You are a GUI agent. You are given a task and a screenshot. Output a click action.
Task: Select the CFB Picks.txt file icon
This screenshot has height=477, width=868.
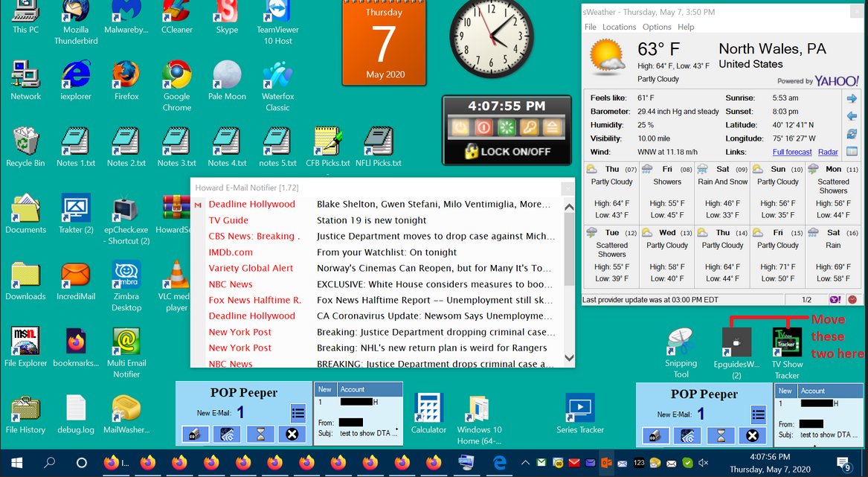click(x=328, y=141)
